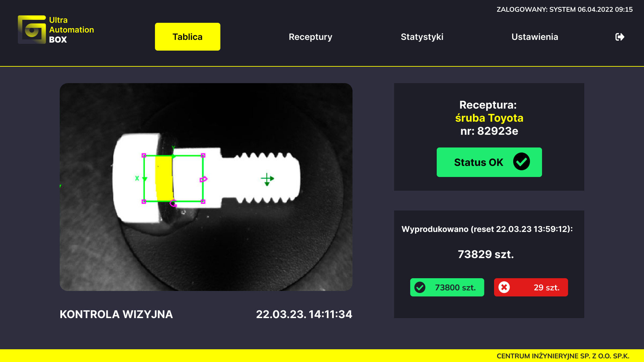Click the KONTROLA WIZYJNA label
The height and width of the screenshot is (362, 644).
pyautogui.click(x=116, y=314)
